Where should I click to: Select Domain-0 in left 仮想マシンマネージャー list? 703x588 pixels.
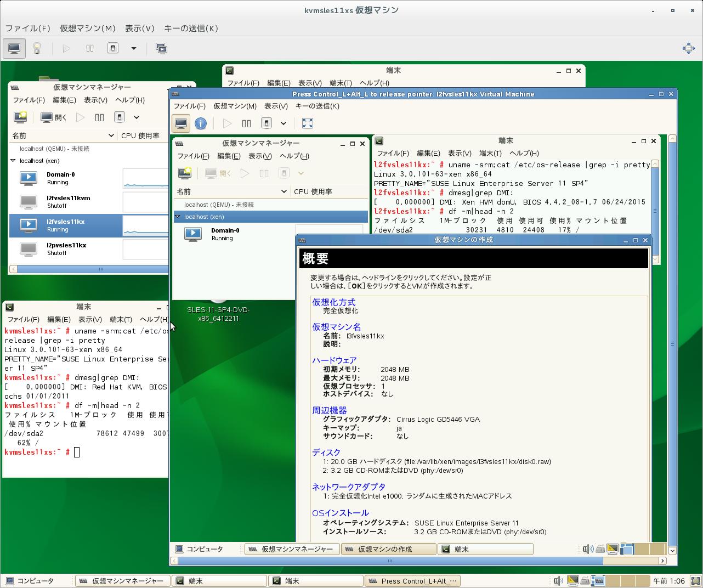click(88, 178)
